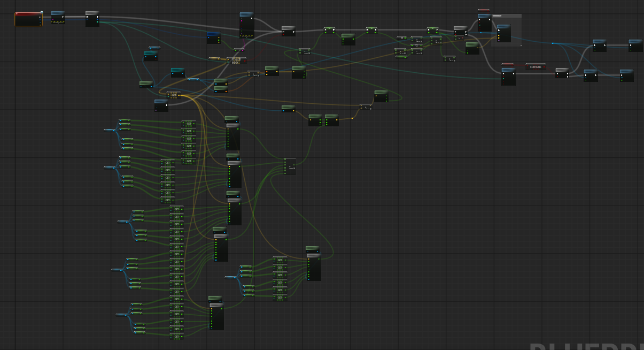Select the dark blue header node below the top wire

[x=213, y=37]
